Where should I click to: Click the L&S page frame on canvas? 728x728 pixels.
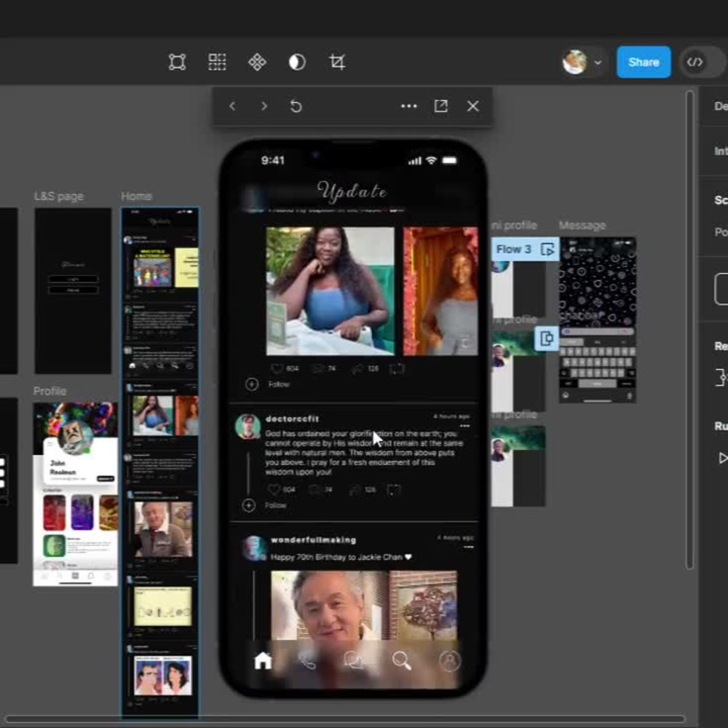point(73,290)
